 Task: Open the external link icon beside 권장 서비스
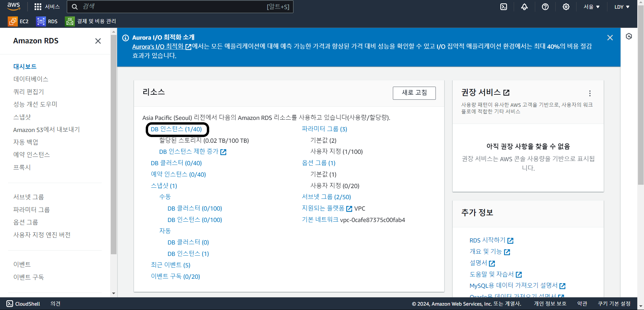pyautogui.click(x=507, y=92)
